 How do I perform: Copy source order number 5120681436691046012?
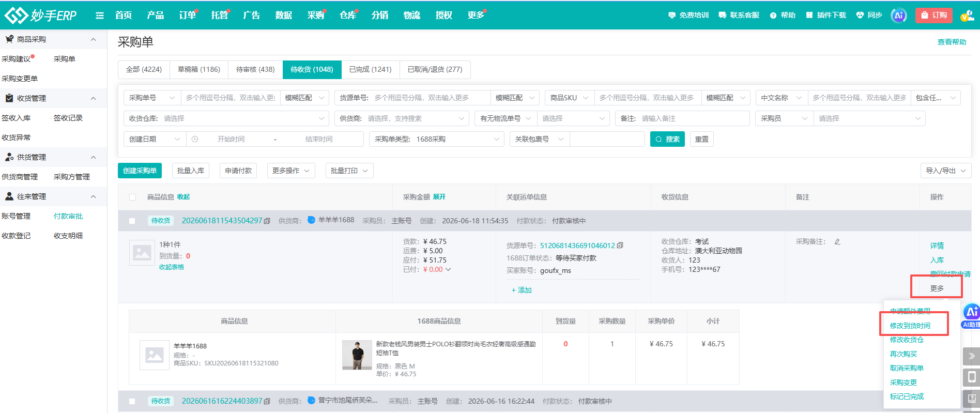[620, 246]
